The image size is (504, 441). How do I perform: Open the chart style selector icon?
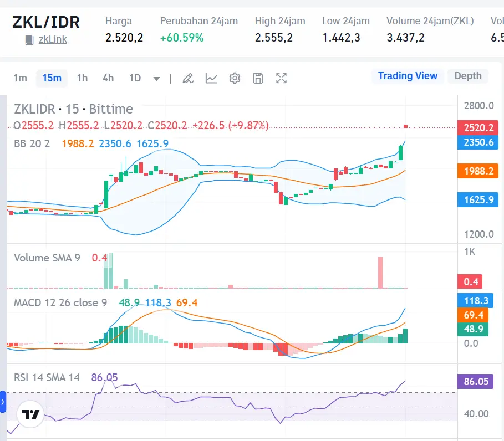(211, 78)
